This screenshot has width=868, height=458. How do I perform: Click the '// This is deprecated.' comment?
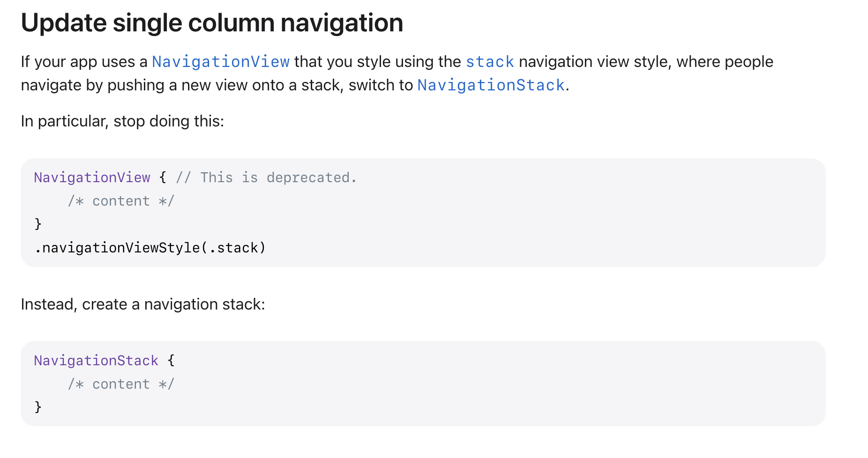tap(266, 177)
